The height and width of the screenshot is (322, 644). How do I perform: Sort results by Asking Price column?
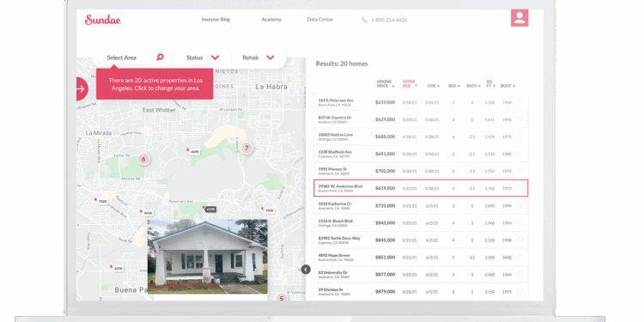(386, 84)
